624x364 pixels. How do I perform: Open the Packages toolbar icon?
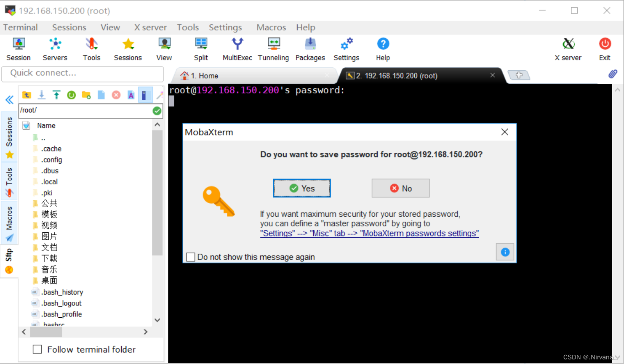pos(310,49)
